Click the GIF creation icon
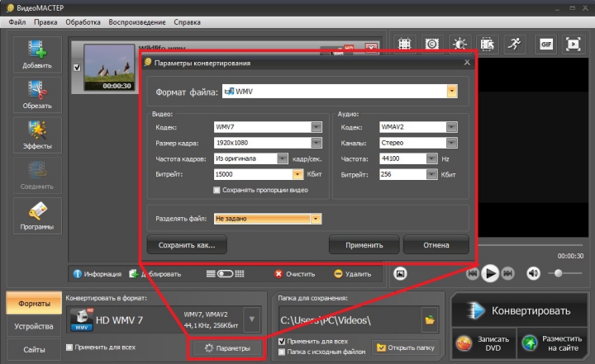This screenshot has width=595, height=364. [x=545, y=45]
